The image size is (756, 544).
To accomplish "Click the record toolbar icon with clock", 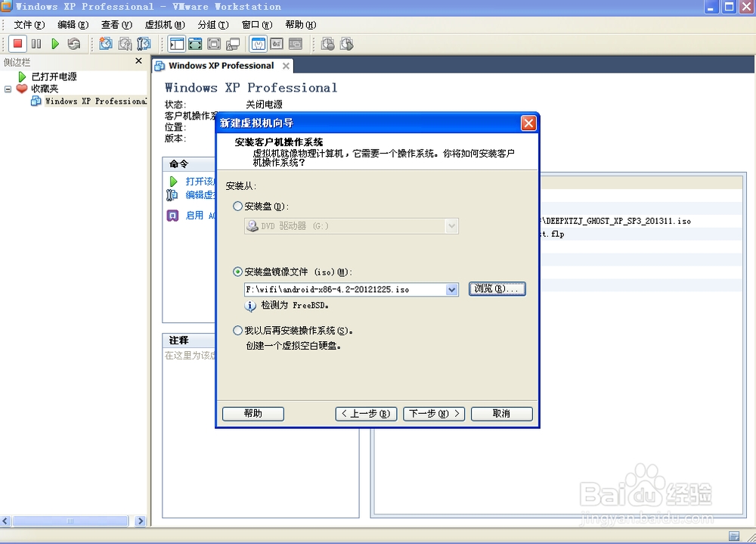I will pos(328,44).
